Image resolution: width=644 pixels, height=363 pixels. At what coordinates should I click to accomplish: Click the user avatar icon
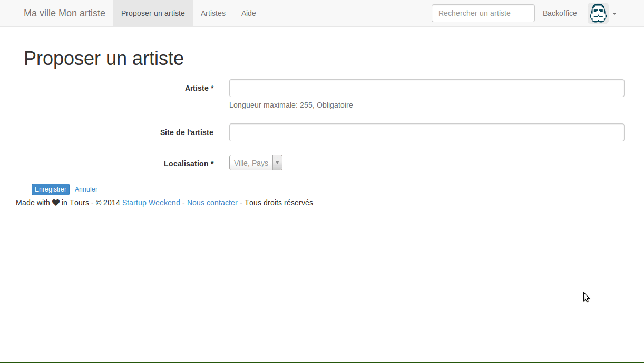pos(598,13)
